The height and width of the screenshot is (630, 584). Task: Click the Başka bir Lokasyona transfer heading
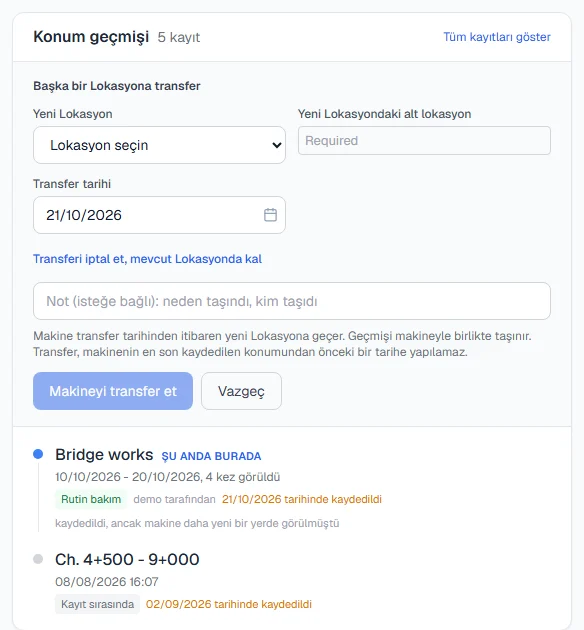click(117, 86)
